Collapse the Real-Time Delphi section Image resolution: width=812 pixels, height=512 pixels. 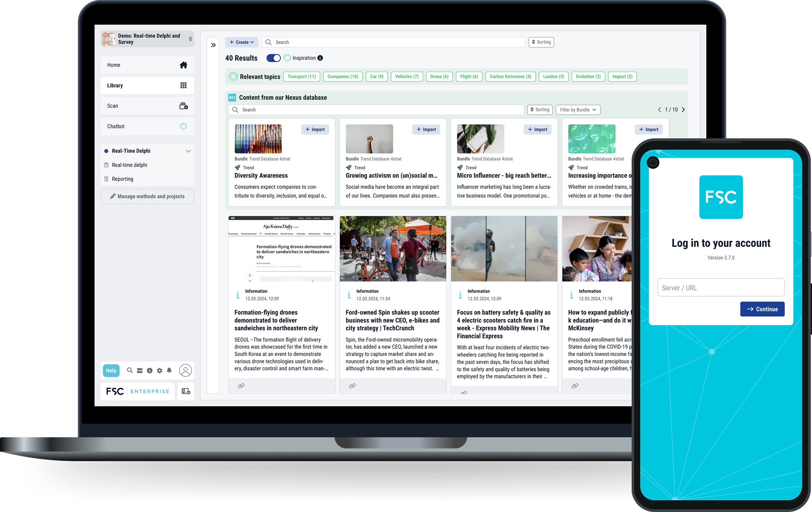click(x=188, y=151)
